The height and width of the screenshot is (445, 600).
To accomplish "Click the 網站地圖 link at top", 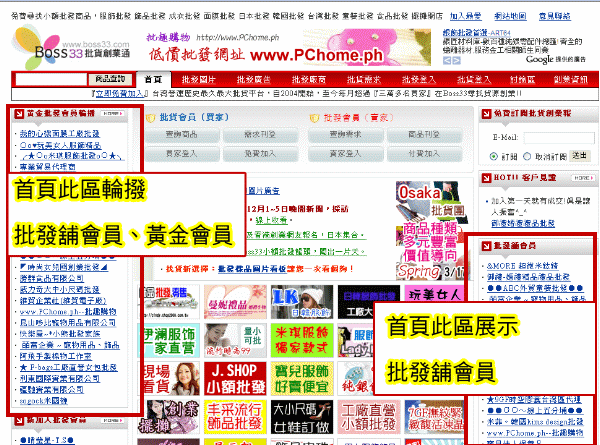I will click(510, 16).
